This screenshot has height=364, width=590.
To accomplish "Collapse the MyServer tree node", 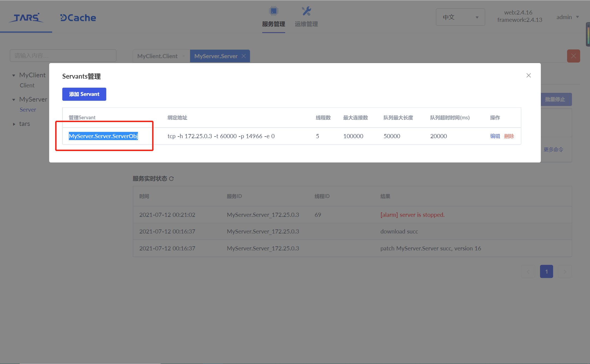I will (x=14, y=100).
